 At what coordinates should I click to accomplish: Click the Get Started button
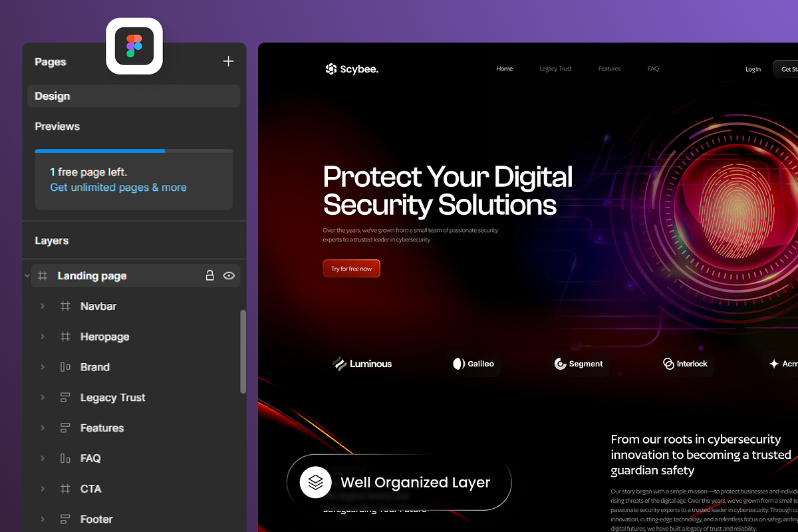(x=785, y=69)
